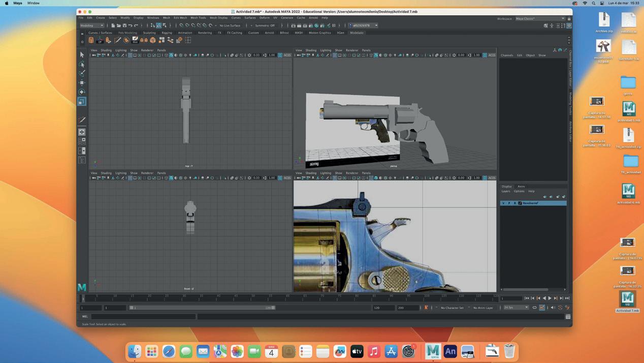Select the Move tool in the left toolbox
Screen dimensions: 644x363
tap(82, 82)
